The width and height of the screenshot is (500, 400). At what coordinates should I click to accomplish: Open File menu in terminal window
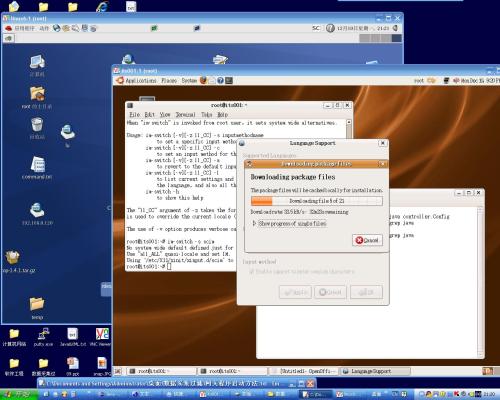135,114
